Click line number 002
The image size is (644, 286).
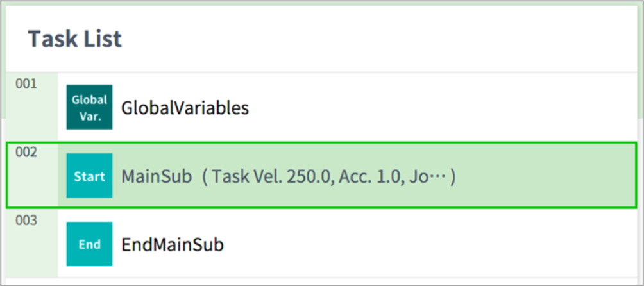point(26,153)
